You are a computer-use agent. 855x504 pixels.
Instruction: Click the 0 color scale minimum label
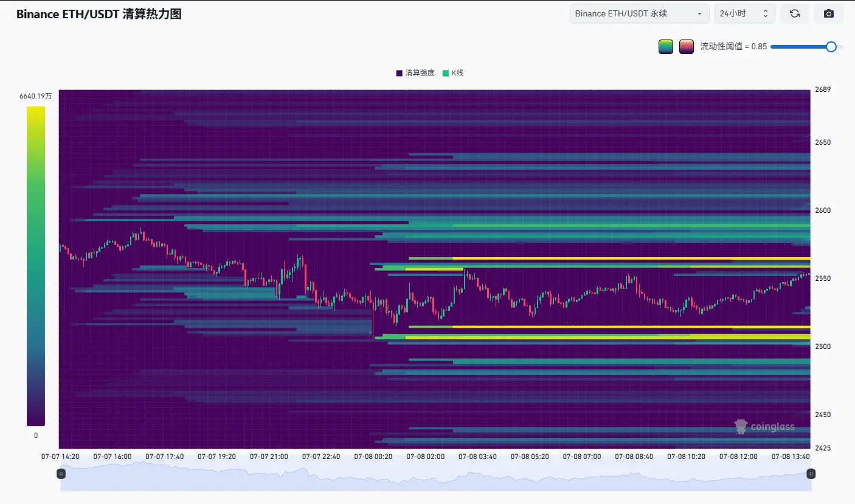pos(36,435)
